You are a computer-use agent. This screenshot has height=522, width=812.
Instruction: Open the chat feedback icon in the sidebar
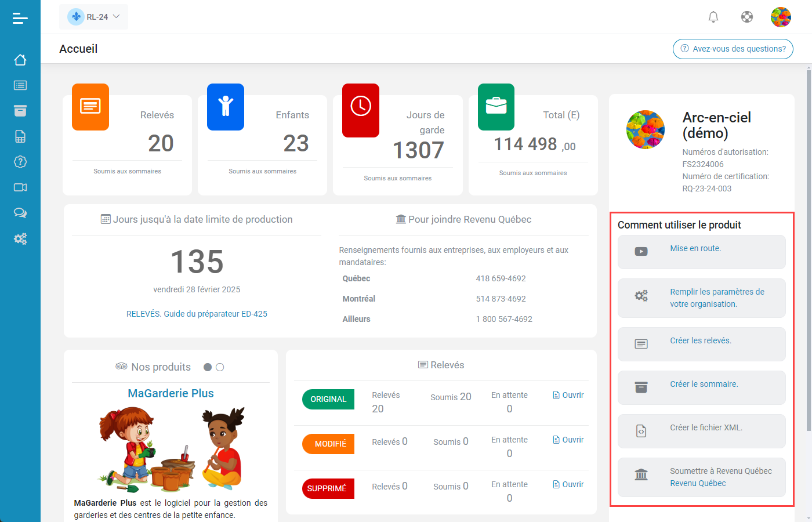[x=20, y=213]
